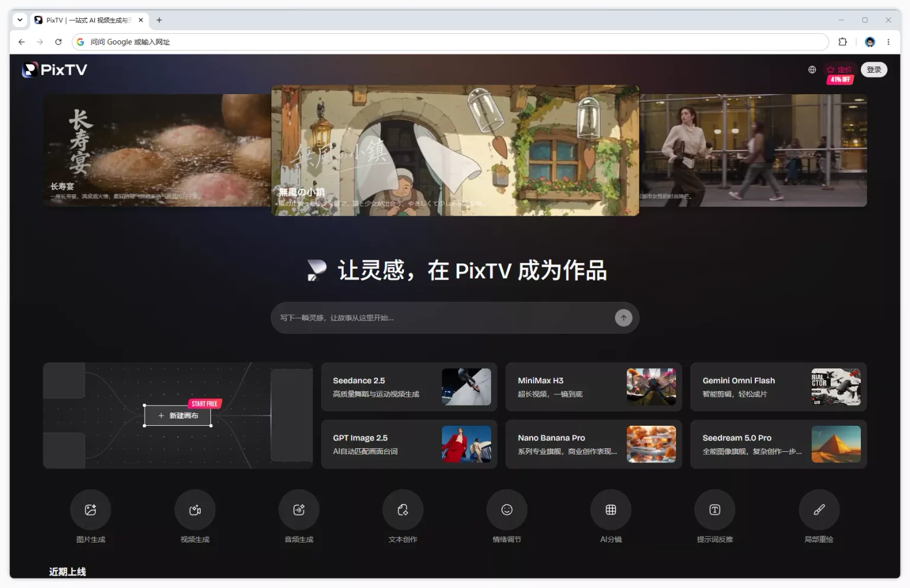The height and width of the screenshot is (588, 910).
Task: Click the 41% OFF badge
Action: pyautogui.click(x=840, y=79)
